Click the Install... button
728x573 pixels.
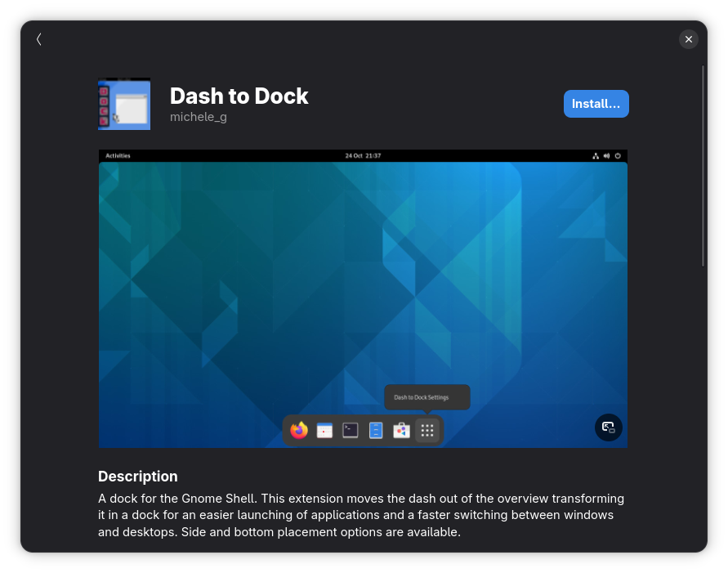(x=596, y=104)
